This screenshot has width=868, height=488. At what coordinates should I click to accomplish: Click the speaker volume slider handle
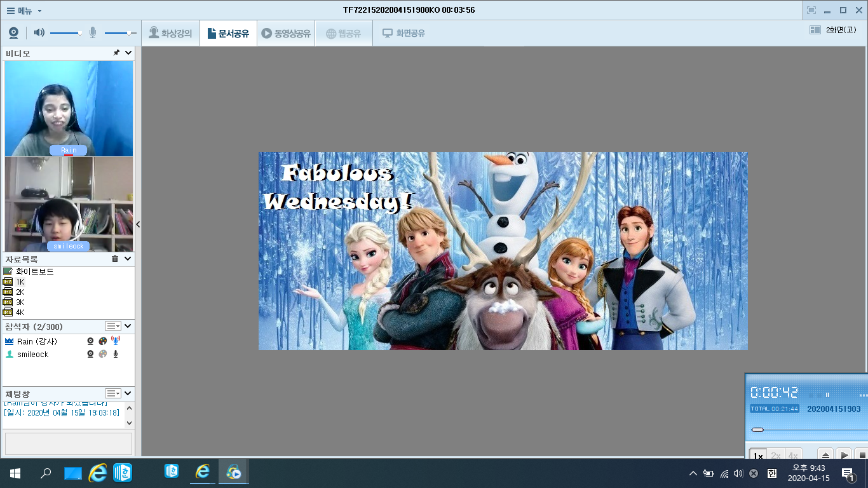80,33
